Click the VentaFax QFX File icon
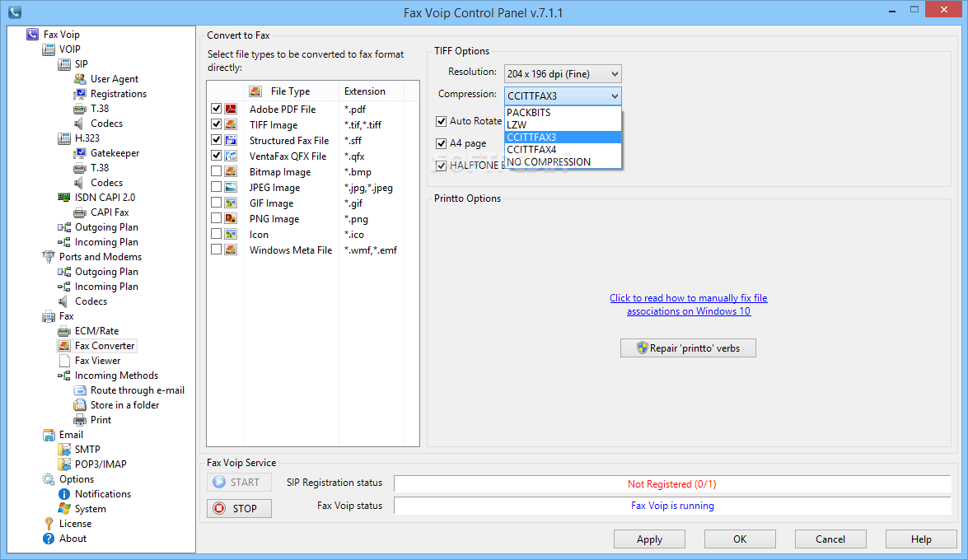 (x=231, y=156)
